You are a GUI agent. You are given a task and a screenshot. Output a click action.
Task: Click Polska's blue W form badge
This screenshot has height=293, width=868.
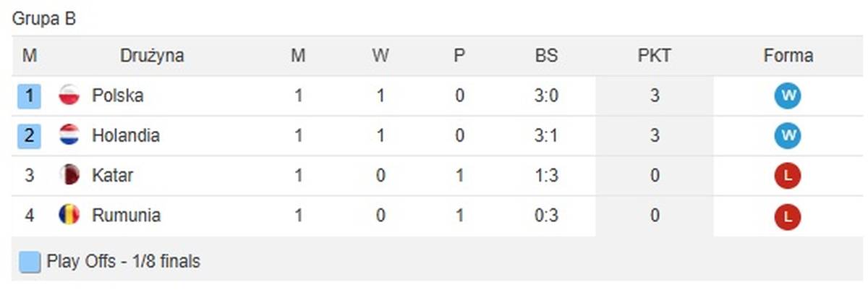788,95
